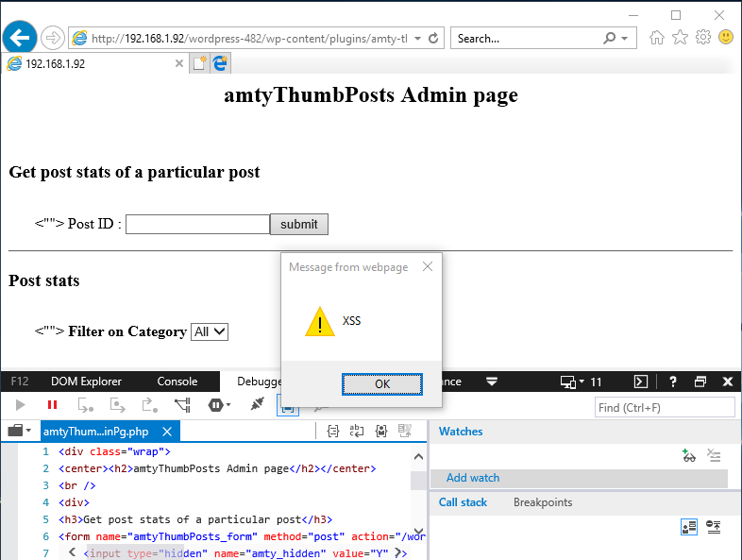Screen dimensions: 742x560
Task: Refresh the page with the reload icon
Action: pyautogui.click(x=433, y=39)
